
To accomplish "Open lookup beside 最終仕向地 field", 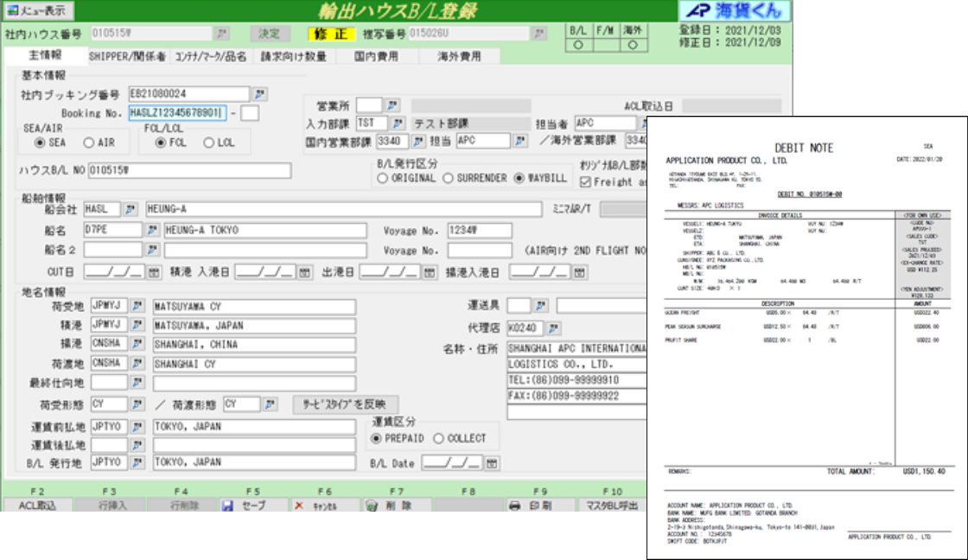I will (137, 383).
